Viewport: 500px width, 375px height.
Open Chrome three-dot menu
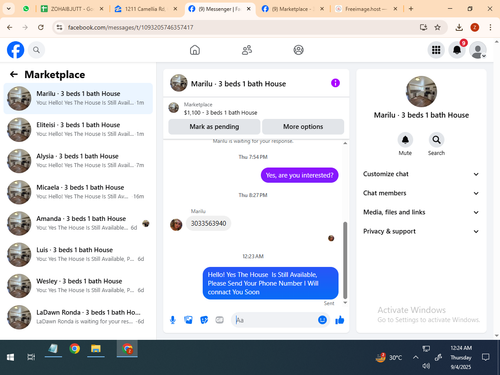pos(490,27)
